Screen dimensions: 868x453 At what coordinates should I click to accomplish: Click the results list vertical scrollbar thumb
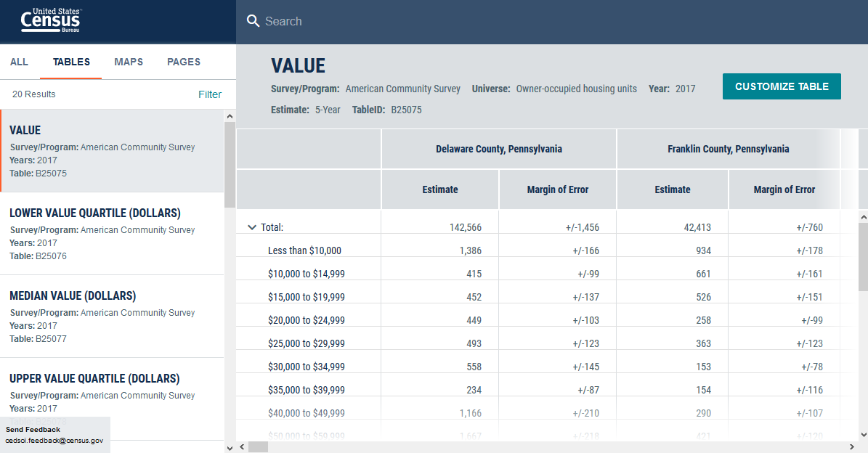pyautogui.click(x=230, y=165)
